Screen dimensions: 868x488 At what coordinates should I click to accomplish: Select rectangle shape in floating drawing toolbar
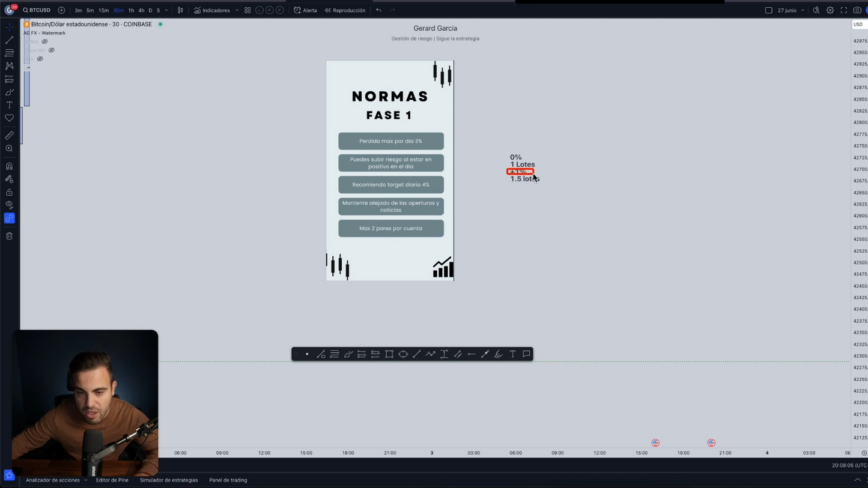[x=389, y=354]
